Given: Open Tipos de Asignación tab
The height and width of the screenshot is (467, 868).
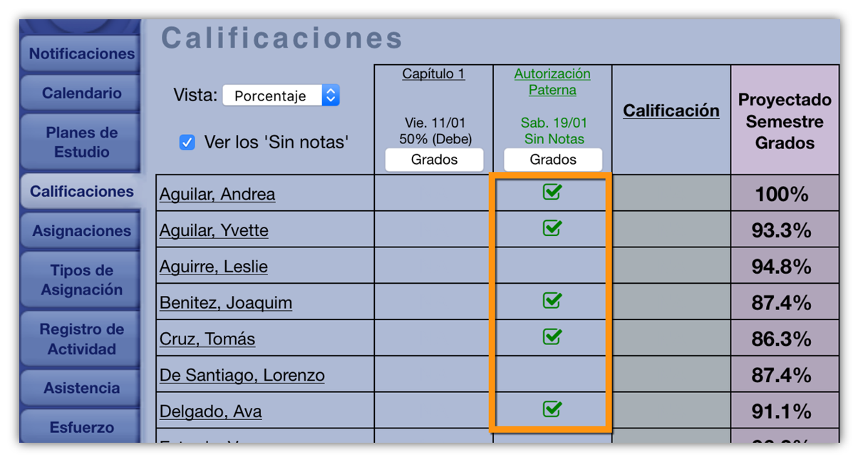Looking at the screenshot, I should point(81,280).
